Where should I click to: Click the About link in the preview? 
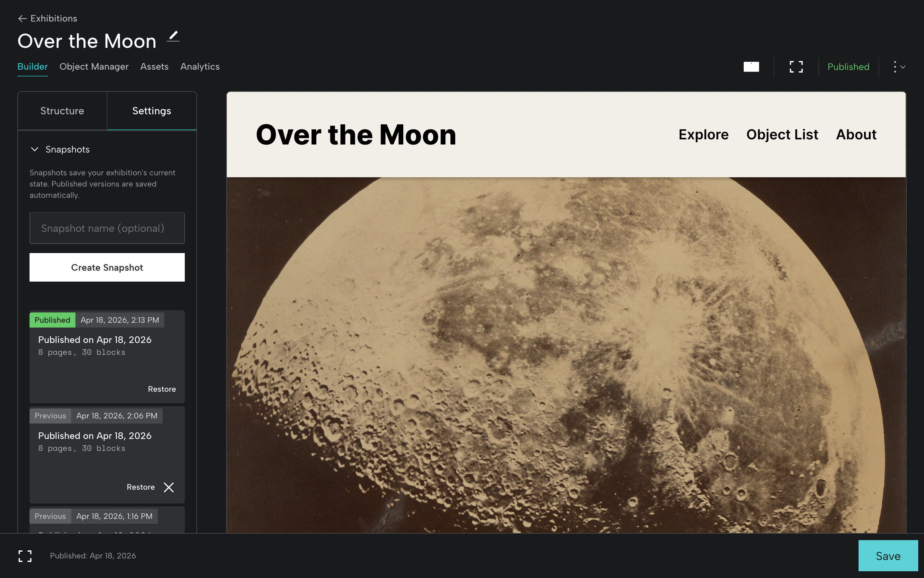coord(856,135)
